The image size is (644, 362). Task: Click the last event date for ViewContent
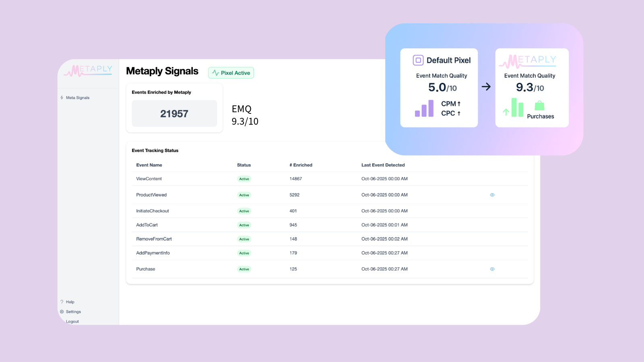click(384, 179)
